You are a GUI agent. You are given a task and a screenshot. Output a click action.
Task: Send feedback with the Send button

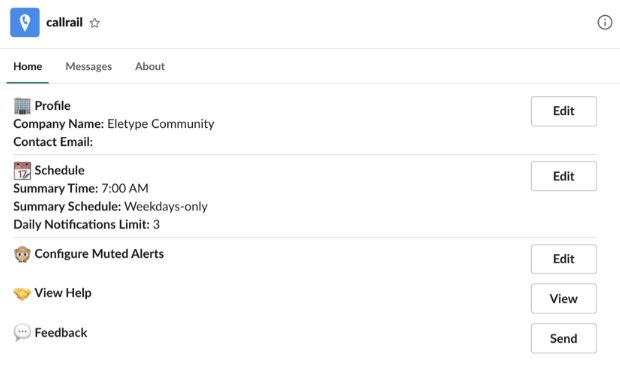click(563, 339)
